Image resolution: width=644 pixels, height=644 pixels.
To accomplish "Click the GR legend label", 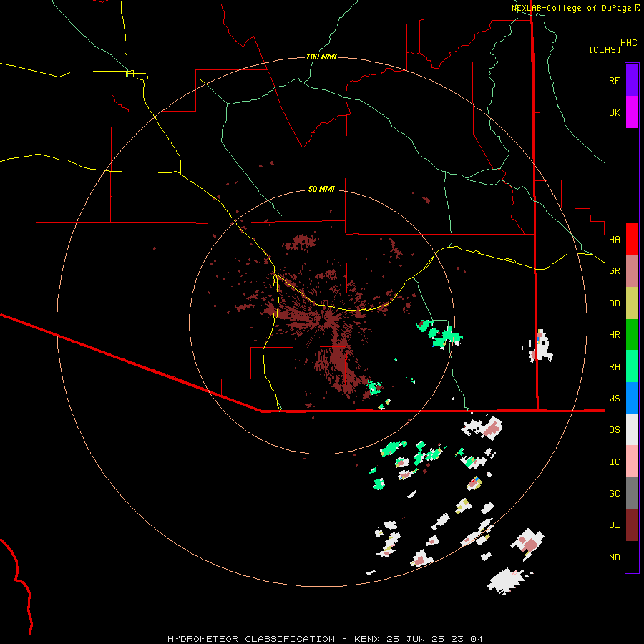I will (x=614, y=271).
